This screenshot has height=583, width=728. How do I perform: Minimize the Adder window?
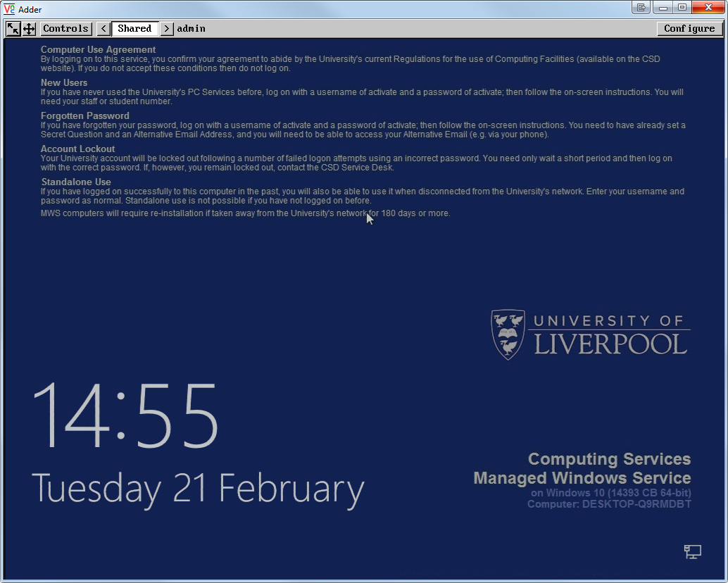[663, 7]
